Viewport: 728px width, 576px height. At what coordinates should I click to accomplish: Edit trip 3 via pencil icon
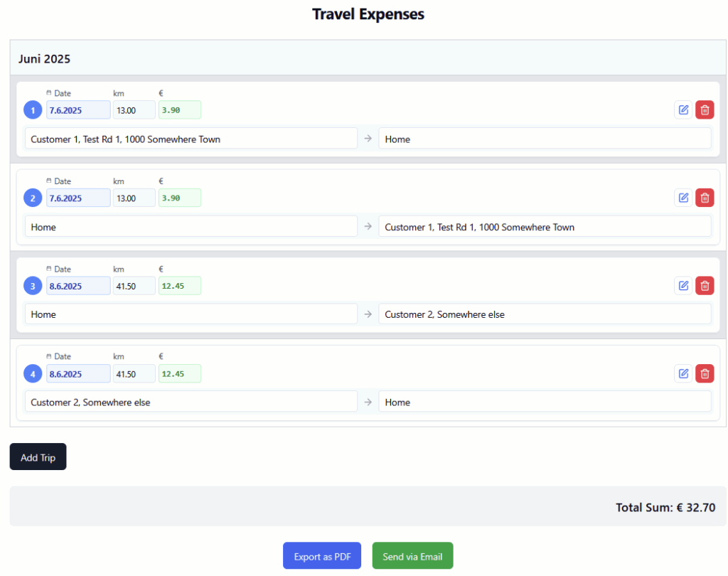tap(683, 286)
